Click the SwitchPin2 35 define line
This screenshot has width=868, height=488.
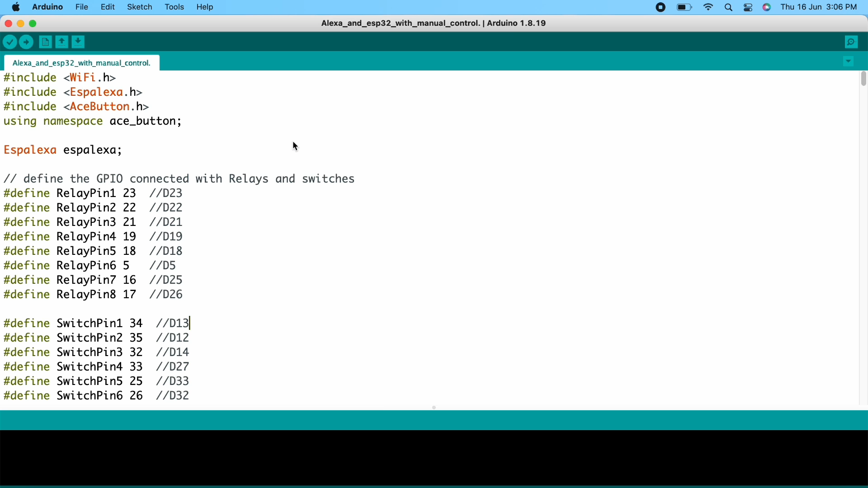pyautogui.click(x=97, y=338)
